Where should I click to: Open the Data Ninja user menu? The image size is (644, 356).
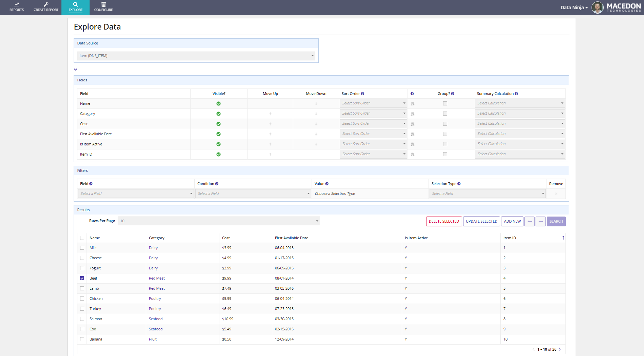[x=574, y=8]
